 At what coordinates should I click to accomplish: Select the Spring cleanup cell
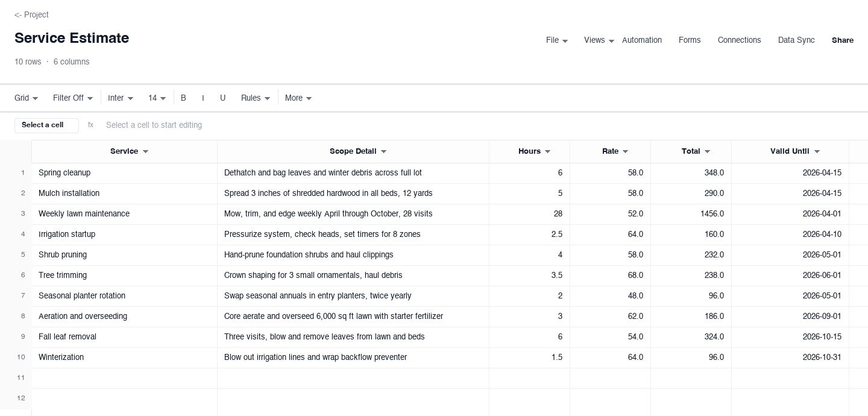coord(124,173)
